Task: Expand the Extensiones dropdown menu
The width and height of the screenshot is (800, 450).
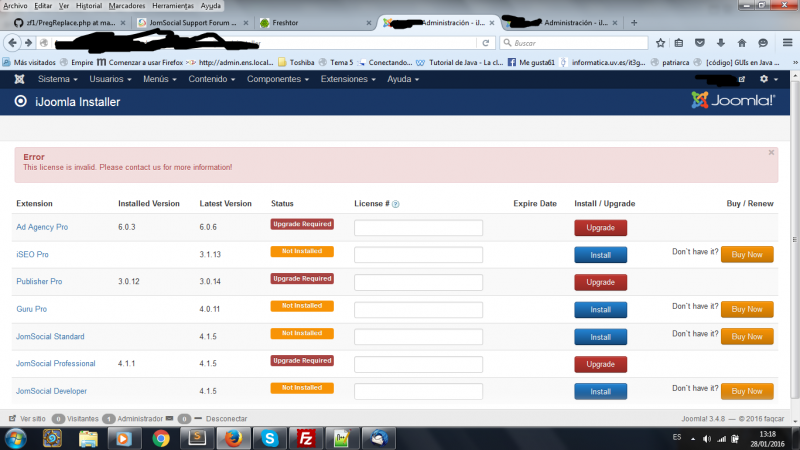Action: [348, 79]
